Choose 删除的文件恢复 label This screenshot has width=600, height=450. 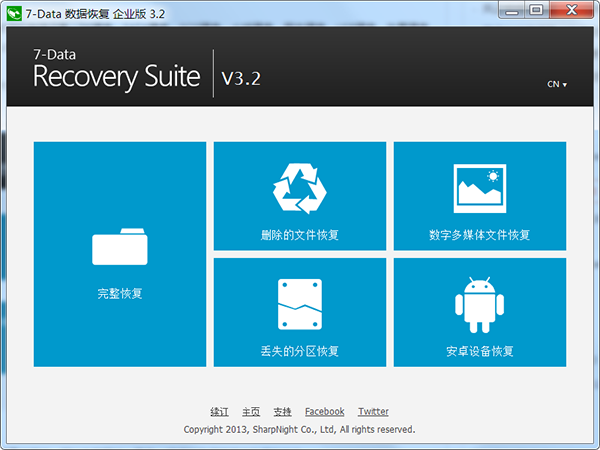pyautogui.click(x=300, y=235)
